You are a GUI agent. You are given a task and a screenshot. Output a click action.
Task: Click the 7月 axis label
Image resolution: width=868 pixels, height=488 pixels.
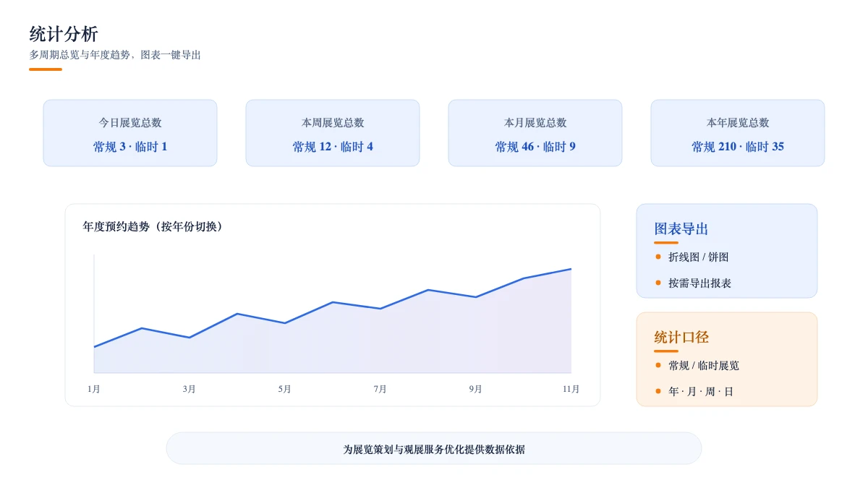[x=380, y=389]
